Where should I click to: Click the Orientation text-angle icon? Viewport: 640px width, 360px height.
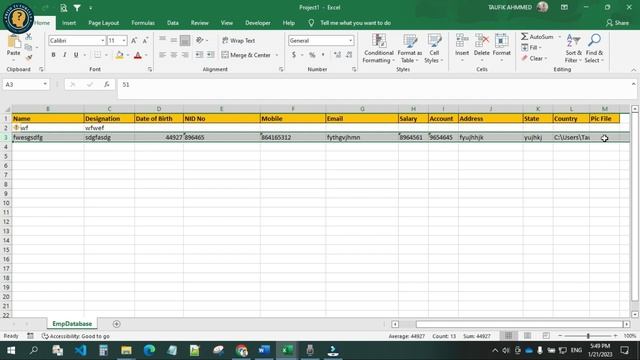(200, 40)
